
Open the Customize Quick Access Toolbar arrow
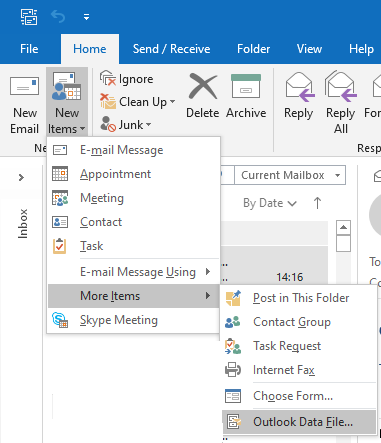(86, 17)
